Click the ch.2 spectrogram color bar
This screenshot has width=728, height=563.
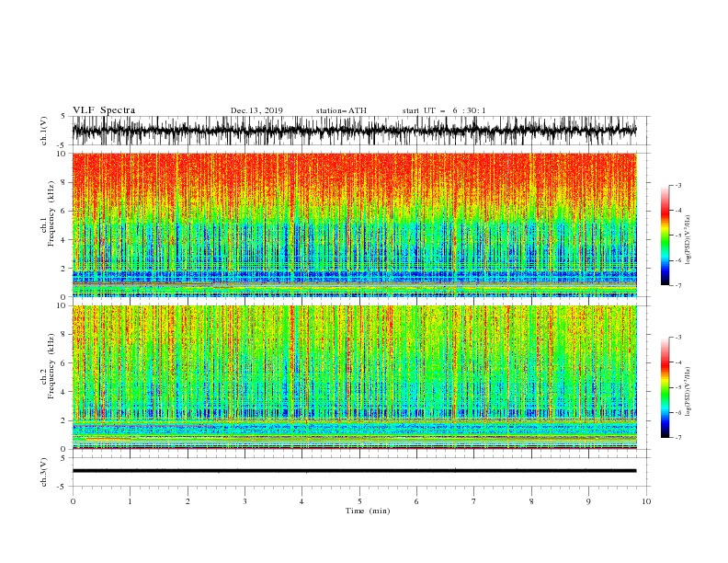[665, 387]
